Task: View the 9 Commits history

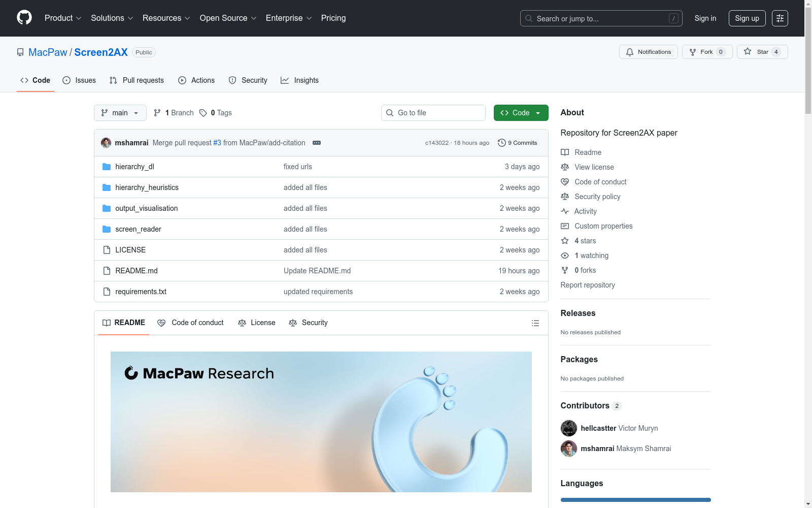Action: pos(518,143)
